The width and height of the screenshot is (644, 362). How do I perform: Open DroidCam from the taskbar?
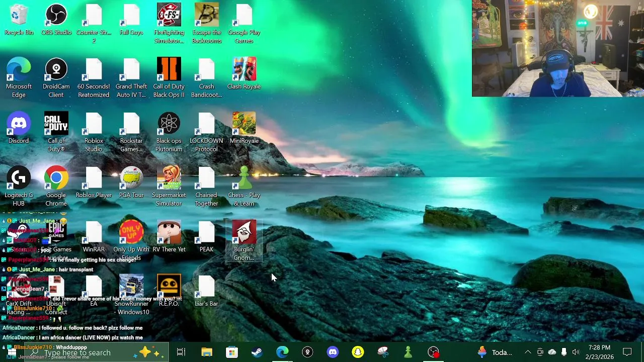307,352
